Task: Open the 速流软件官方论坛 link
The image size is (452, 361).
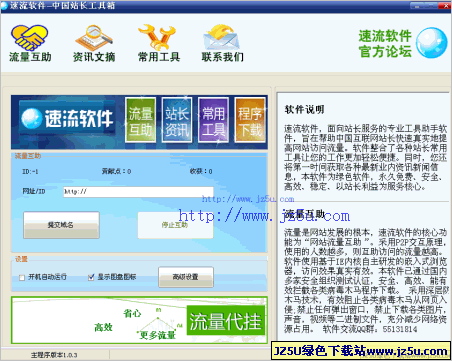Action: (385, 43)
